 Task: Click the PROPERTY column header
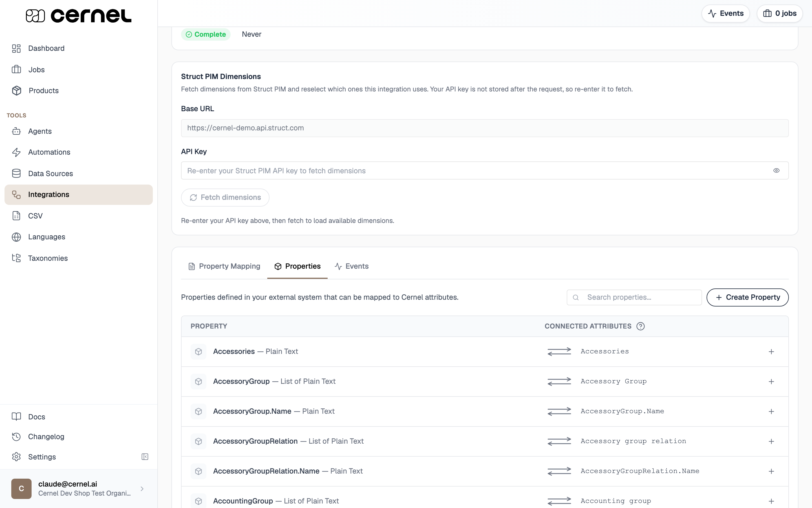209,326
